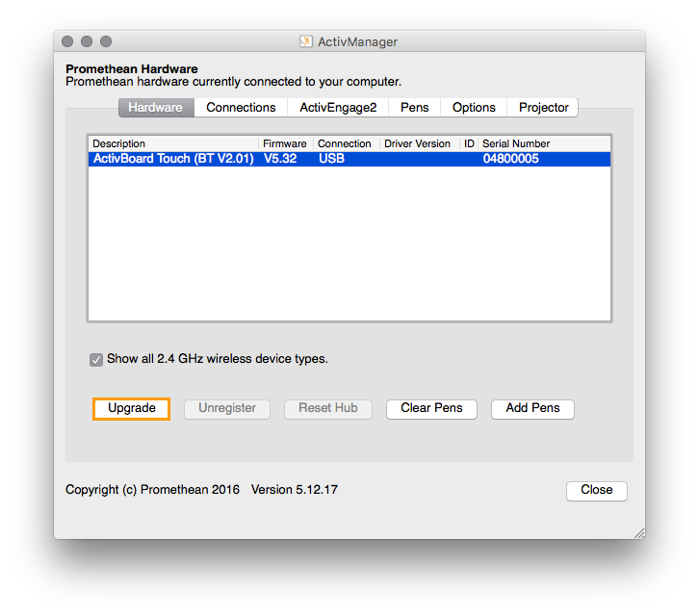This screenshot has height=616, width=699.
Task: Select the ActivBoard Touch device row
Action: pyautogui.click(x=349, y=160)
